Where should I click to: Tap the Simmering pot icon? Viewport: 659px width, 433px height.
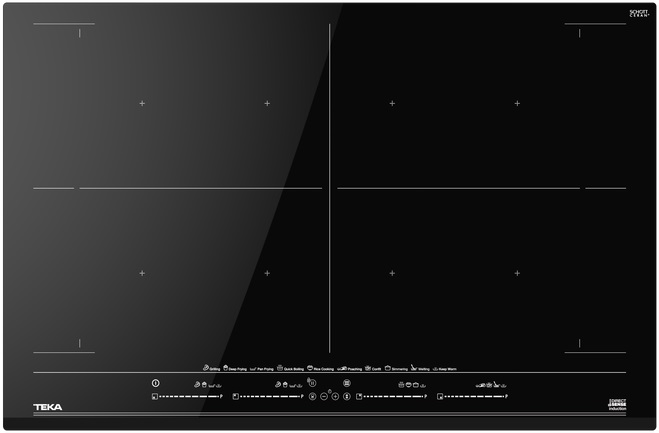[388, 368]
